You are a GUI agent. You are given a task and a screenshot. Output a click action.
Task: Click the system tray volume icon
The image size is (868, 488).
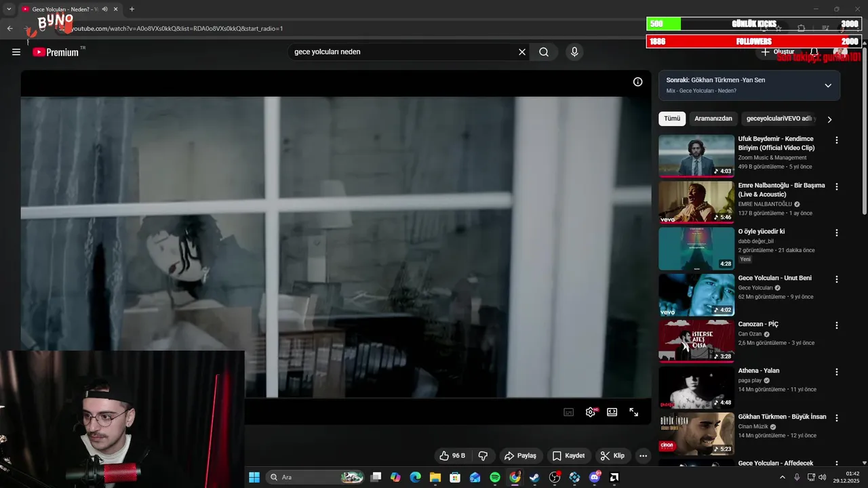pos(823,477)
